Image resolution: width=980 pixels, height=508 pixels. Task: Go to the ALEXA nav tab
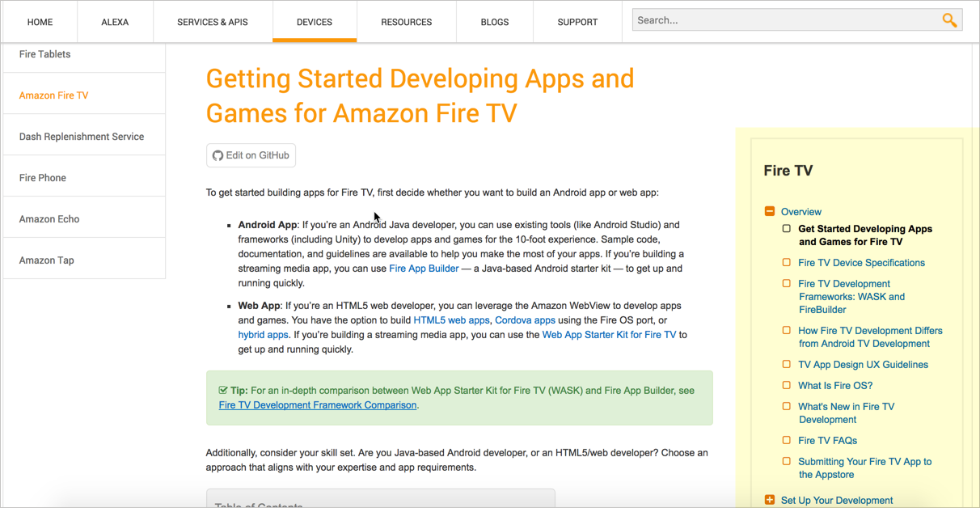click(x=115, y=22)
